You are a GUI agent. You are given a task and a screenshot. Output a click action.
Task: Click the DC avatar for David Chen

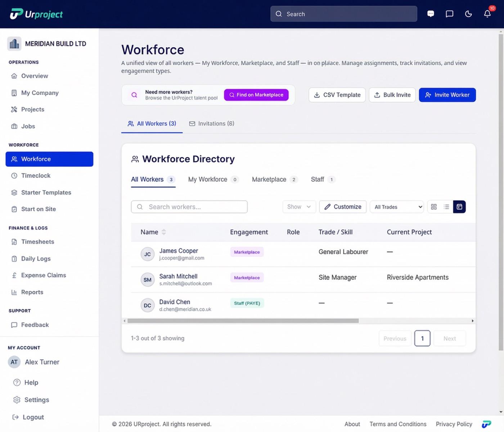coord(148,305)
